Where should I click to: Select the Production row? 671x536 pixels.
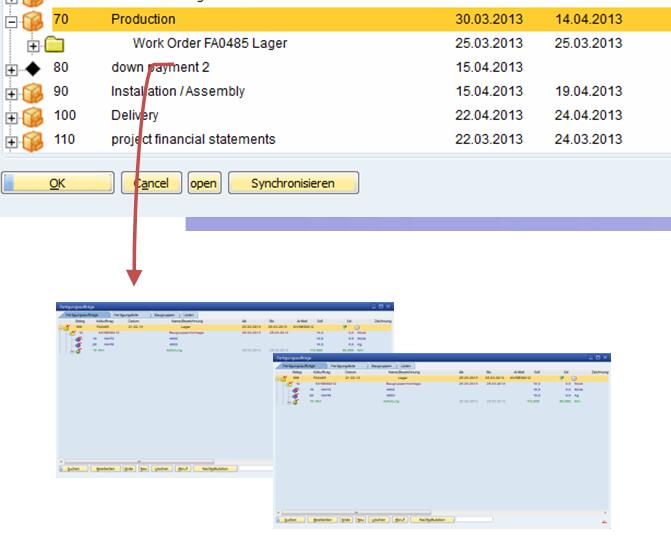click(x=361, y=19)
